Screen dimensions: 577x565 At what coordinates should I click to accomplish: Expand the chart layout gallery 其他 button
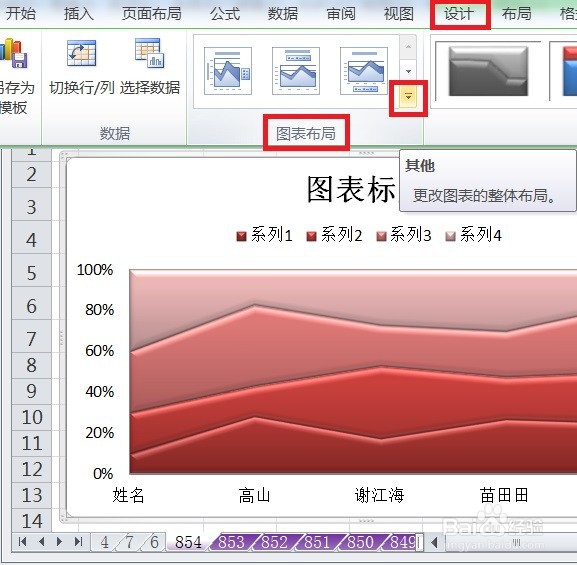point(408,97)
